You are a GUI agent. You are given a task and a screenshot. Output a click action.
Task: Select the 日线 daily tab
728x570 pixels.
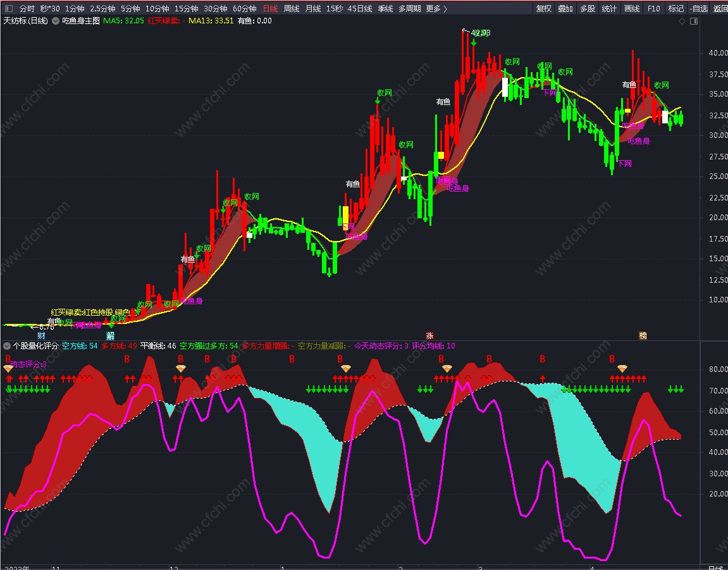click(270, 8)
